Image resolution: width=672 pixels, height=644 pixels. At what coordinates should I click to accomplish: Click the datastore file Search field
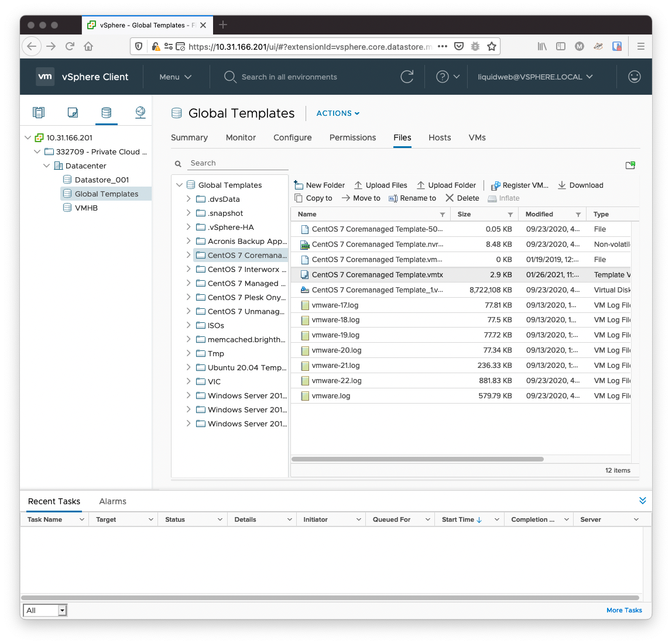pyautogui.click(x=237, y=163)
